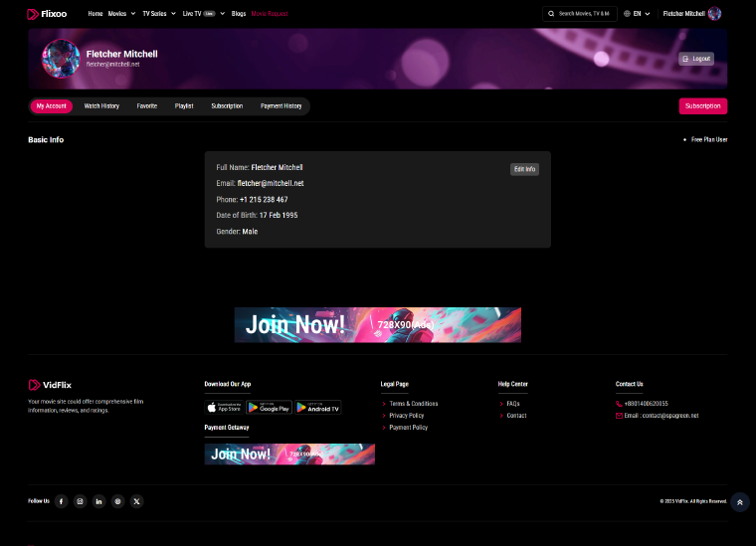
Task: Click the App Store download badge
Action: pos(224,407)
